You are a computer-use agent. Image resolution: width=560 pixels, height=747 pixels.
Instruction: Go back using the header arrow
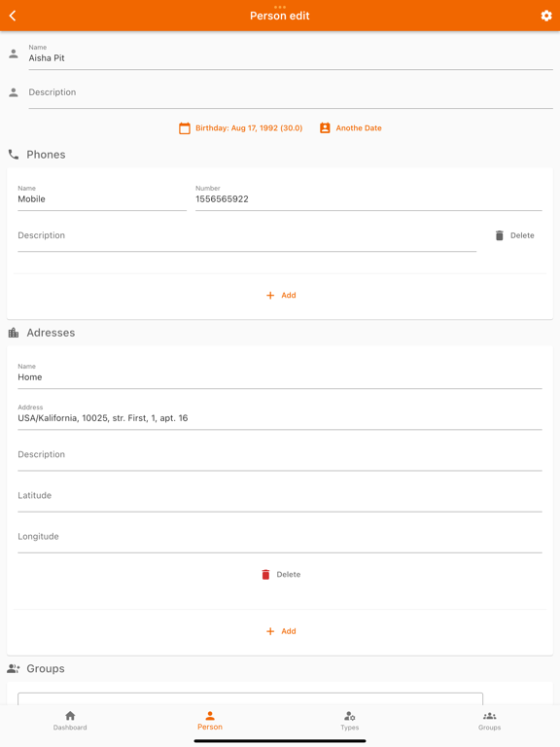pos(13,16)
